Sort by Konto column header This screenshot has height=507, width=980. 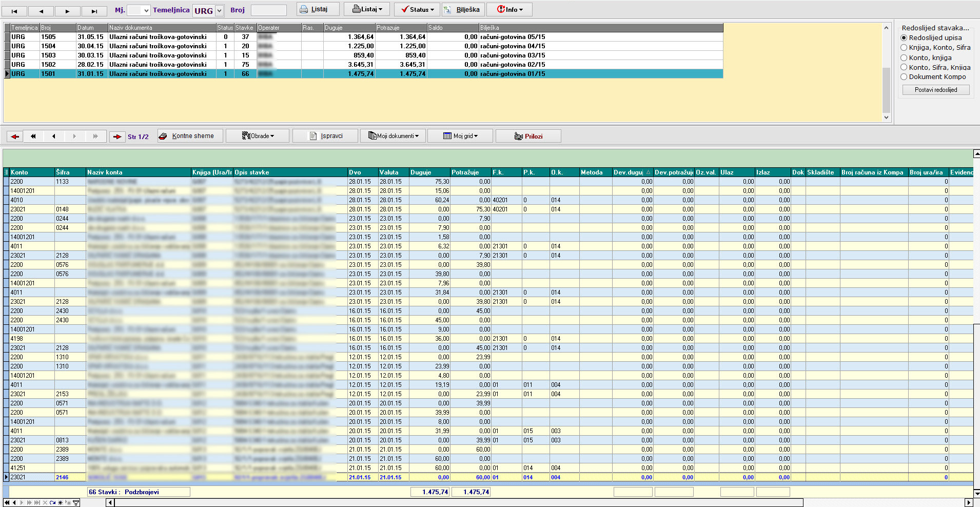[32, 172]
